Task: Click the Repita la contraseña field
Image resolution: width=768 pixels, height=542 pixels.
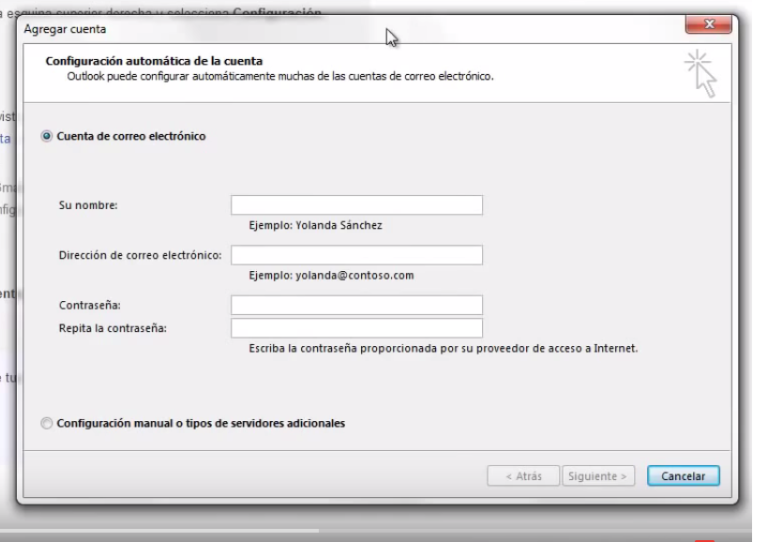Action: click(357, 328)
